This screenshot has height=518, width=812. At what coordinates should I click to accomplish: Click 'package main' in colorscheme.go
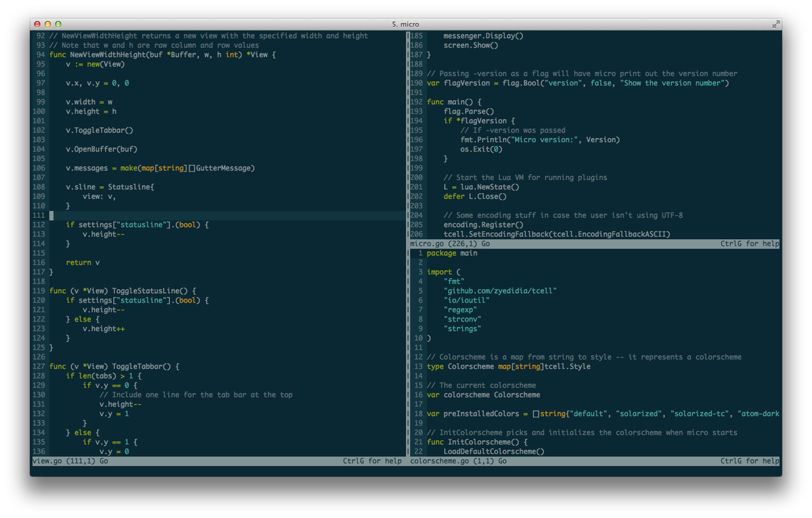pos(452,253)
